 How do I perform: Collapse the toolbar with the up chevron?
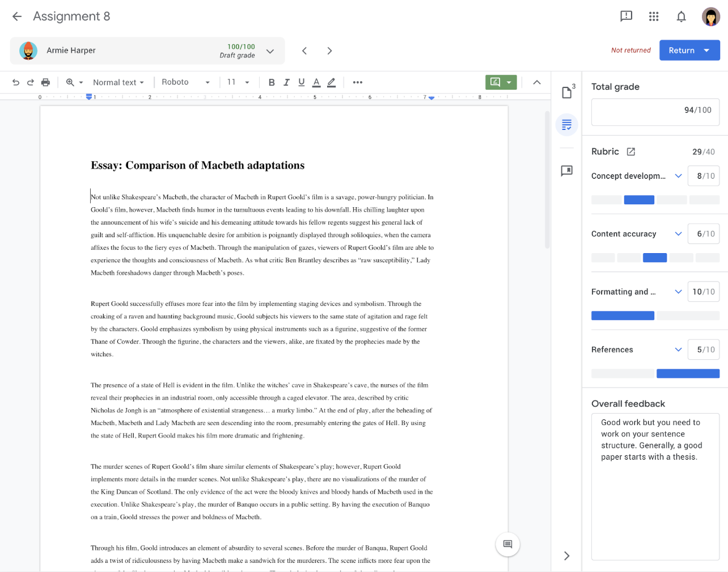[537, 82]
